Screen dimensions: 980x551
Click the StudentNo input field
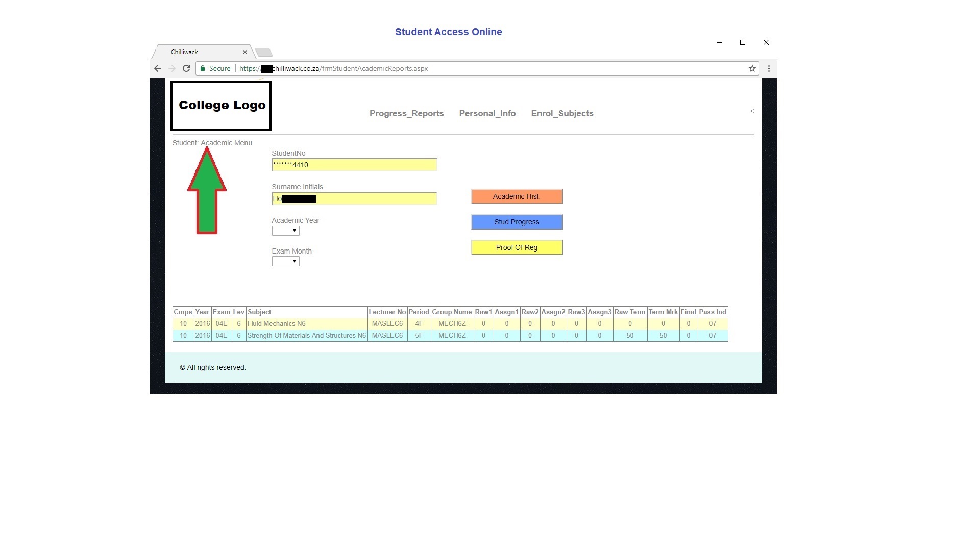pyautogui.click(x=354, y=165)
